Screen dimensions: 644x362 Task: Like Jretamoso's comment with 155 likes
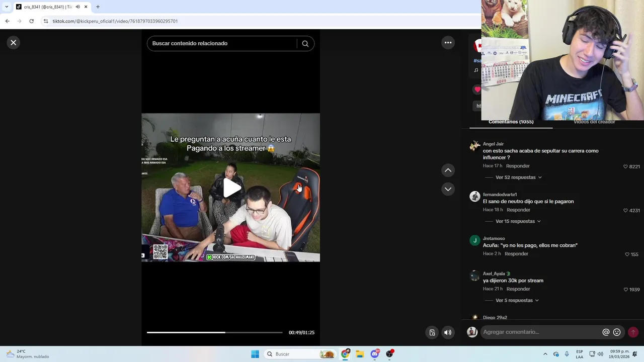coord(627,254)
